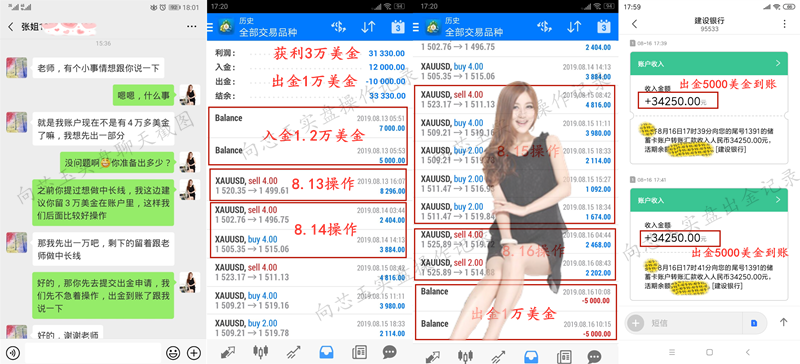Open the calendar filter in history showing 利润 summary

(x=397, y=27)
